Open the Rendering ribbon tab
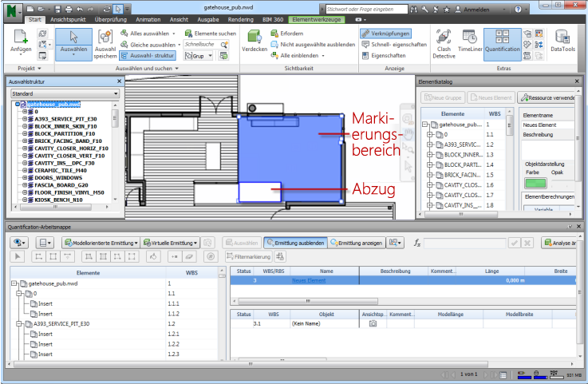Screen dimensions: 588x384 (241, 19)
